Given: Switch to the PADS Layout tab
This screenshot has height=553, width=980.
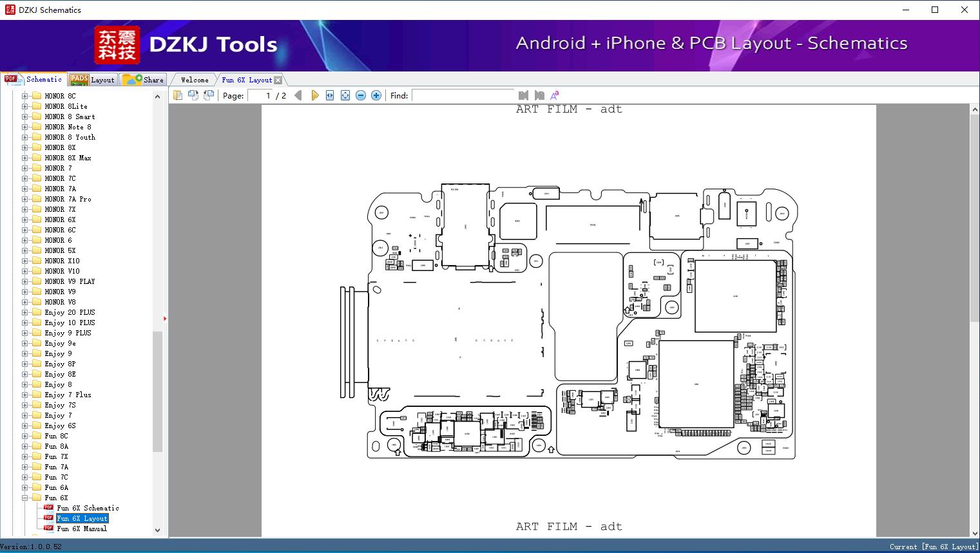Looking at the screenshot, I should pos(92,80).
